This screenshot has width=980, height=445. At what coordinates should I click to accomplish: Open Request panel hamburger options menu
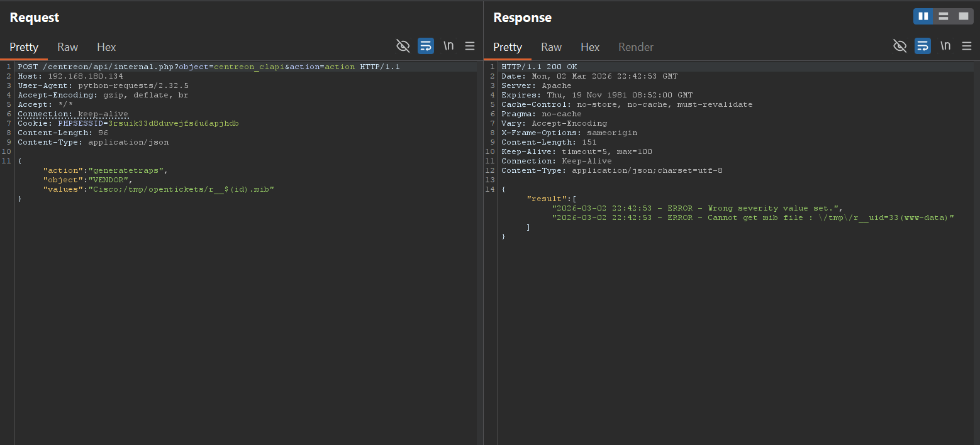pos(470,46)
